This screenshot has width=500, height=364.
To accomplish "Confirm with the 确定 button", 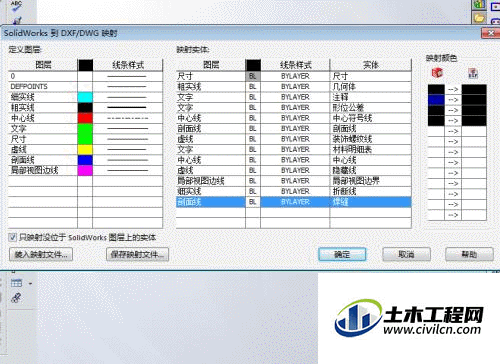I will tap(342, 254).
